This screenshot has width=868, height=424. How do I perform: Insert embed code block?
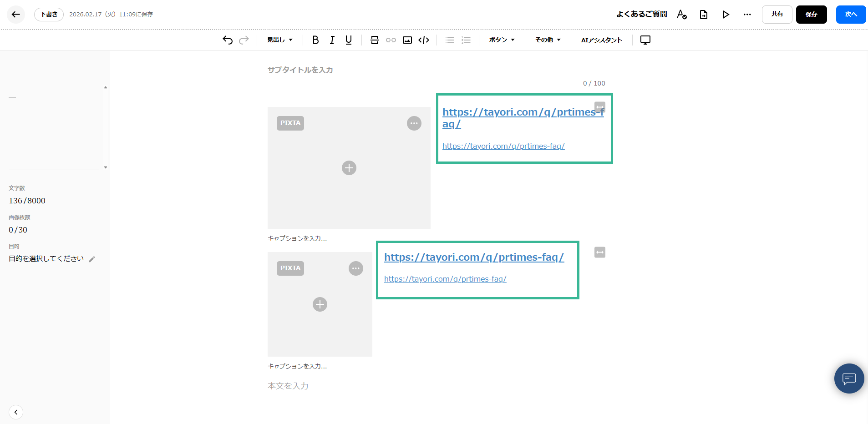coord(424,40)
